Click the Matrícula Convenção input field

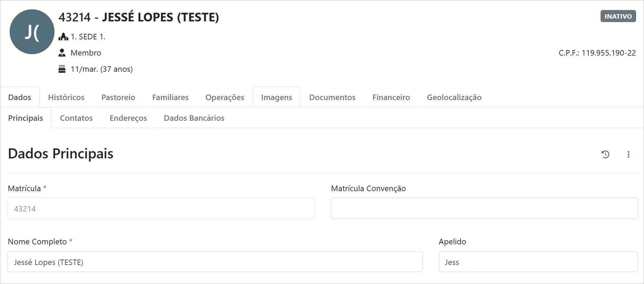[484, 208]
